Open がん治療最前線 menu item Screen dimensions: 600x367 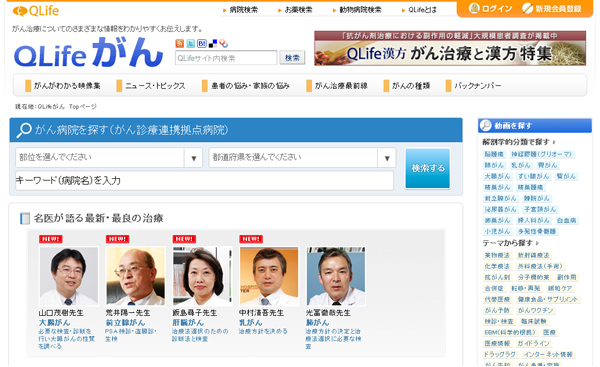tap(337, 86)
